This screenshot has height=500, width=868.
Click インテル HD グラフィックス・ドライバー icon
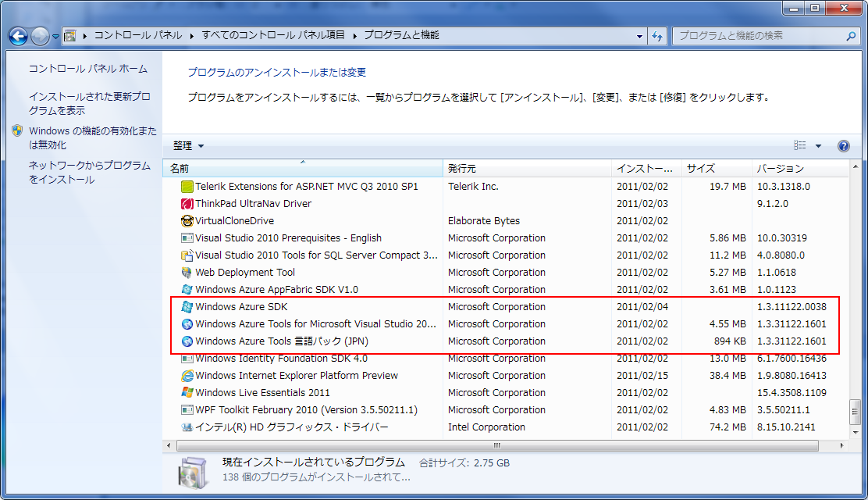coord(187,427)
